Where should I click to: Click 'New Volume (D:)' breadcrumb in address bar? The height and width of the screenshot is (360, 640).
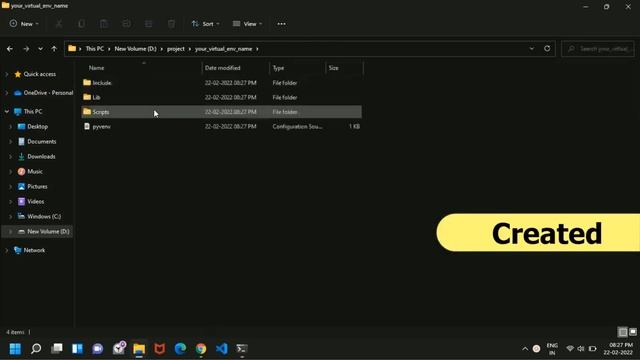point(135,49)
